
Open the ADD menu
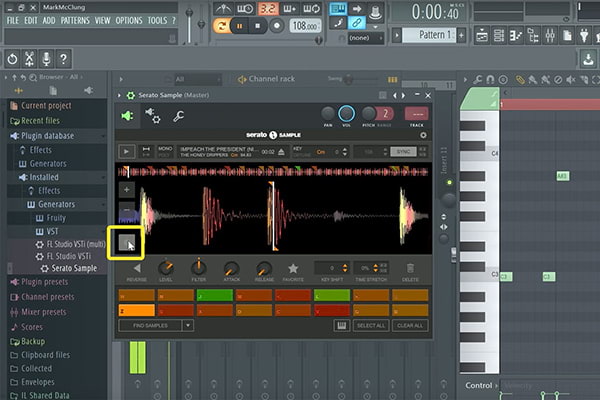49,20
